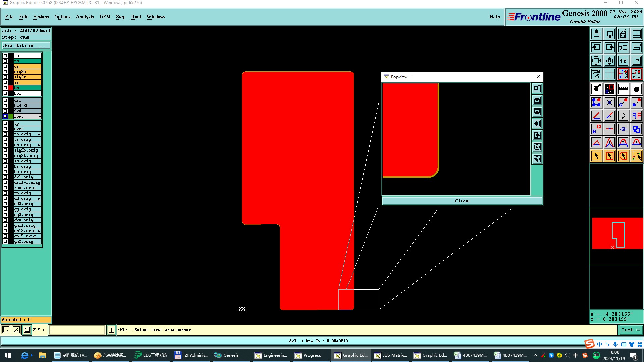Select the arrow pointer selection tool
This screenshot has height=362, width=644.
[x=596, y=156]
